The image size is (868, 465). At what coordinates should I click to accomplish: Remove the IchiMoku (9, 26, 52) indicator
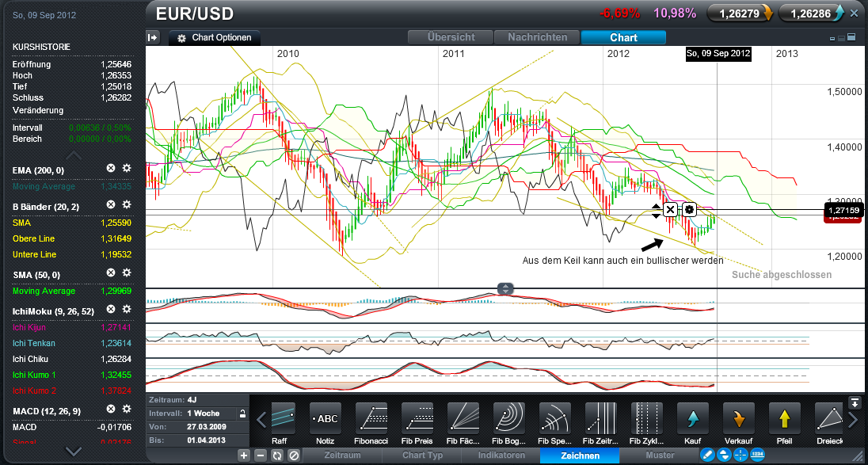click(111, 309)
